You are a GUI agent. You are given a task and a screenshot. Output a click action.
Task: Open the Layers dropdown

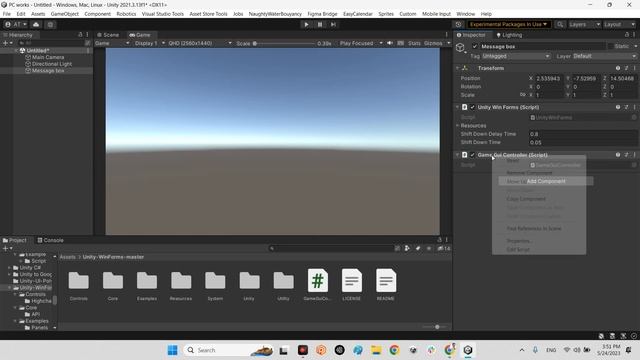coord(584,24)
